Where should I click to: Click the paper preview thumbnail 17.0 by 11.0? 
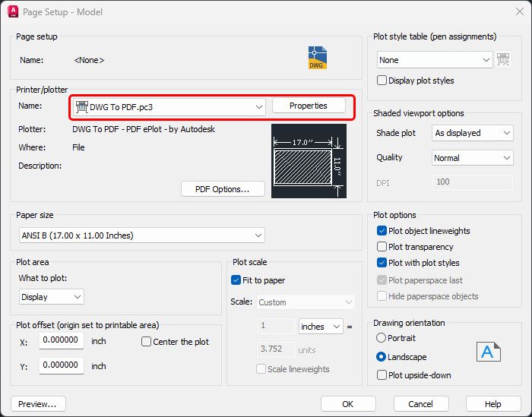point(309,161)
